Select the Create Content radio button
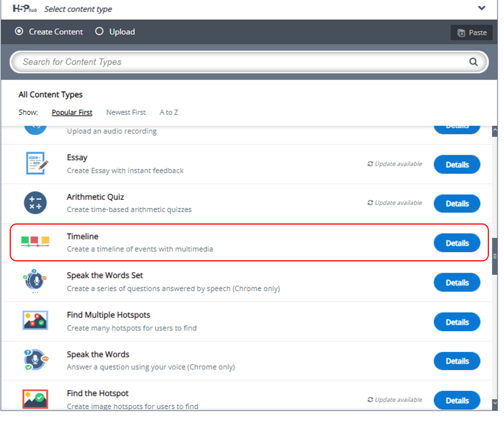504x421 pixels. click(x=19, y=32)
